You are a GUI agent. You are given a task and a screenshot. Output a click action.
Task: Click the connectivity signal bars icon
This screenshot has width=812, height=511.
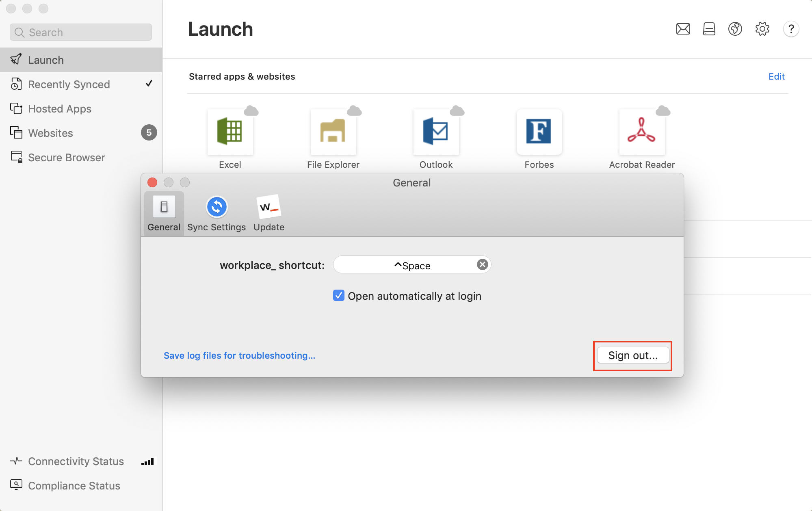tap(147, 461)
